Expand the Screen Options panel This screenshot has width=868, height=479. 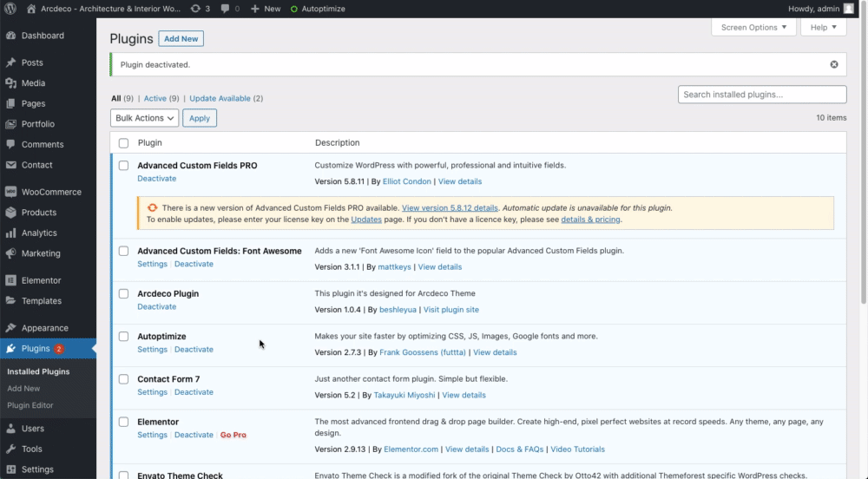coord(753,27)
